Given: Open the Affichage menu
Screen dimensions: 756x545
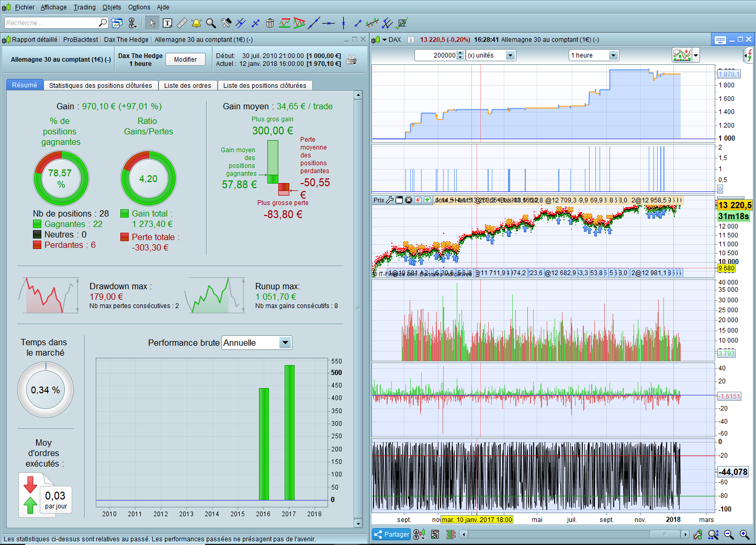Looking at the screenshot, I should (54, 7).
